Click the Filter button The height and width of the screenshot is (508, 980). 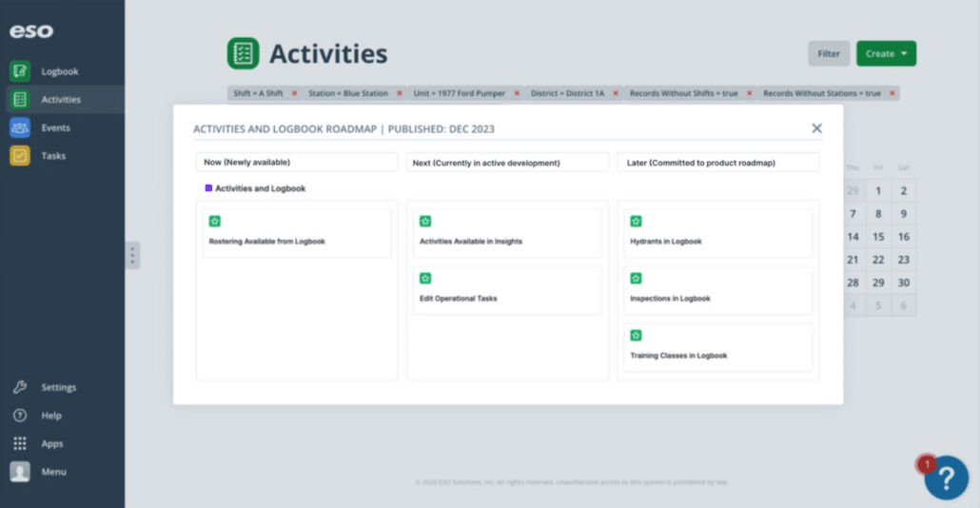tap(829, 54)
